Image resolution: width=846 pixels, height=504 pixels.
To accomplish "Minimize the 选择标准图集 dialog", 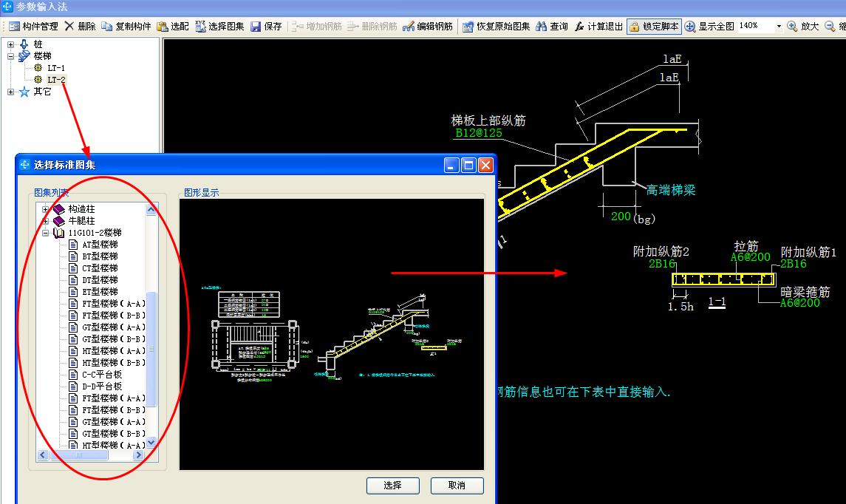I will pos(452,165).
